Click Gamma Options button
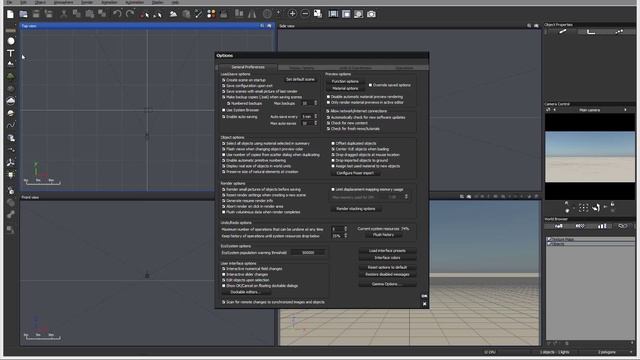Screen dimensions: 640x360 387,284
